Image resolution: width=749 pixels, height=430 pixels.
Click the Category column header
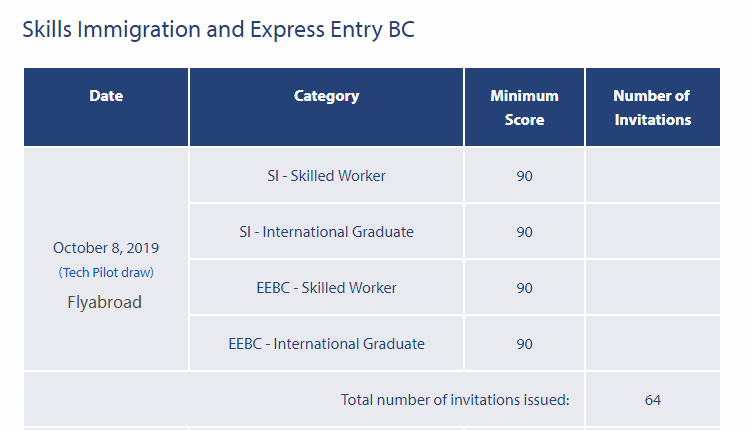[326, 96]
